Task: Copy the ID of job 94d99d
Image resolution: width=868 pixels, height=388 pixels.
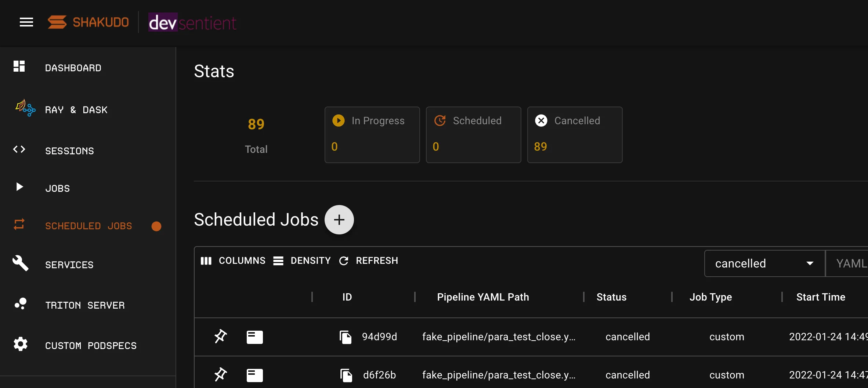Action: coord(346,337)
